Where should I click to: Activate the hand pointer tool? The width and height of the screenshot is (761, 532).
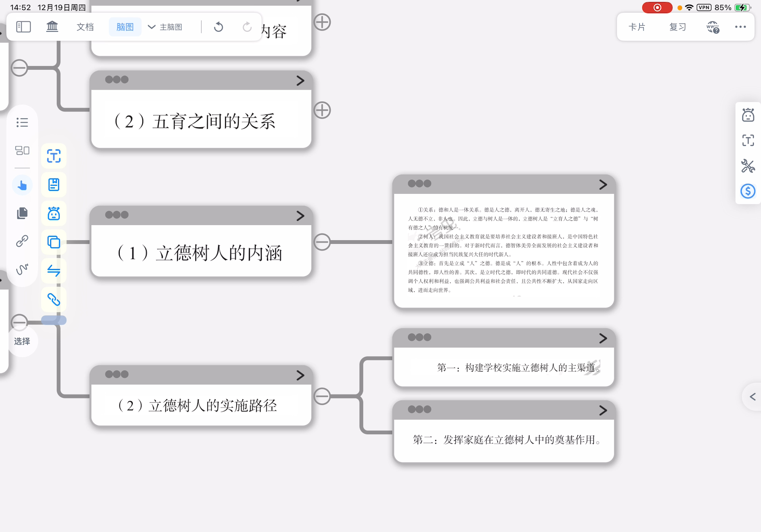tap(22, 185)
